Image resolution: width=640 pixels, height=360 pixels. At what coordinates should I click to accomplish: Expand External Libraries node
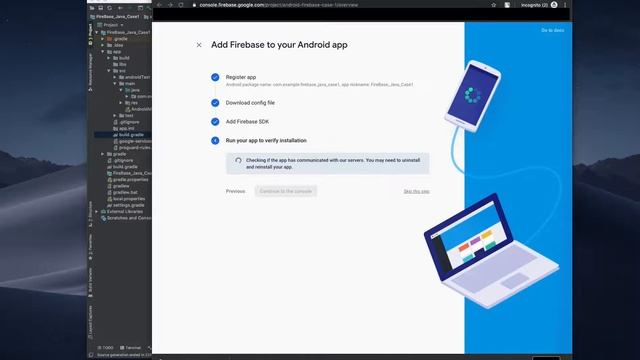tap(97, 211)
